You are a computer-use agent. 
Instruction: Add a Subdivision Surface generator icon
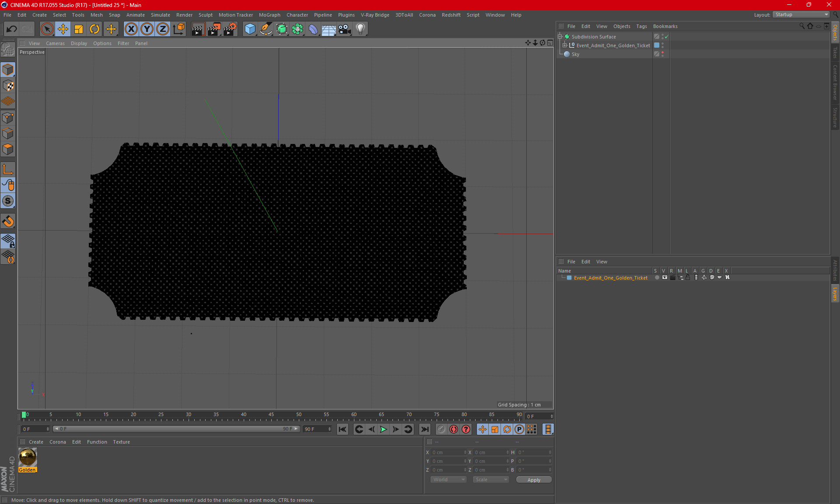[x=282, y=29]
